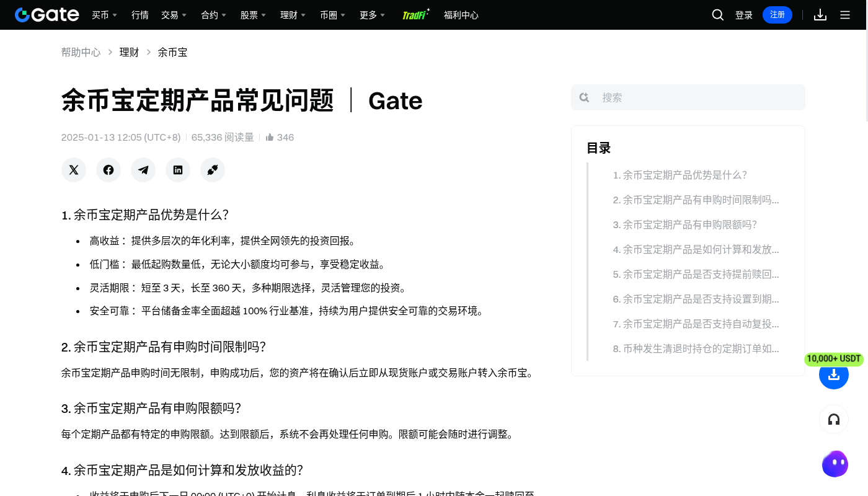Go to 帮助中心 breadcrumb
The width and height of the screenshot is (868, 496).
[x=81, y=52]
